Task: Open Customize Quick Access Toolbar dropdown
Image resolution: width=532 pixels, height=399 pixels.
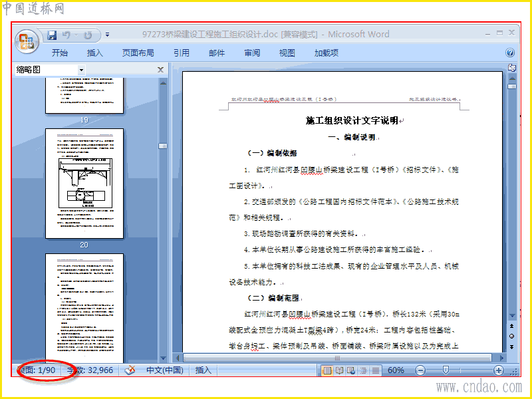Action: tap(107, 35)
